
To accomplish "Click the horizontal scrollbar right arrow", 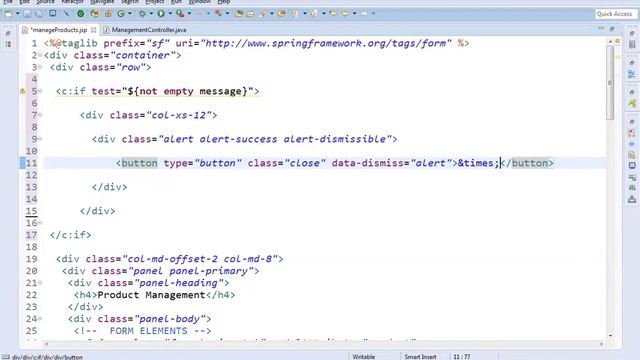I will click(601, 344).
